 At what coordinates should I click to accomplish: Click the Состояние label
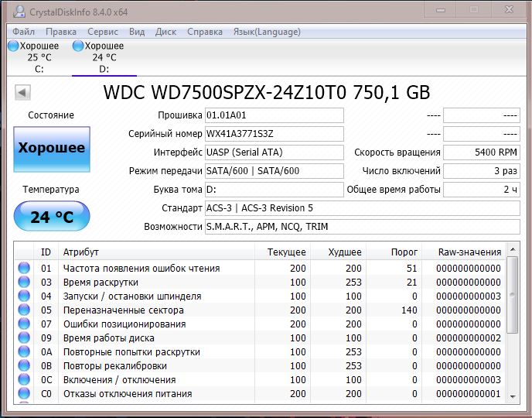[x=51, y=115]
